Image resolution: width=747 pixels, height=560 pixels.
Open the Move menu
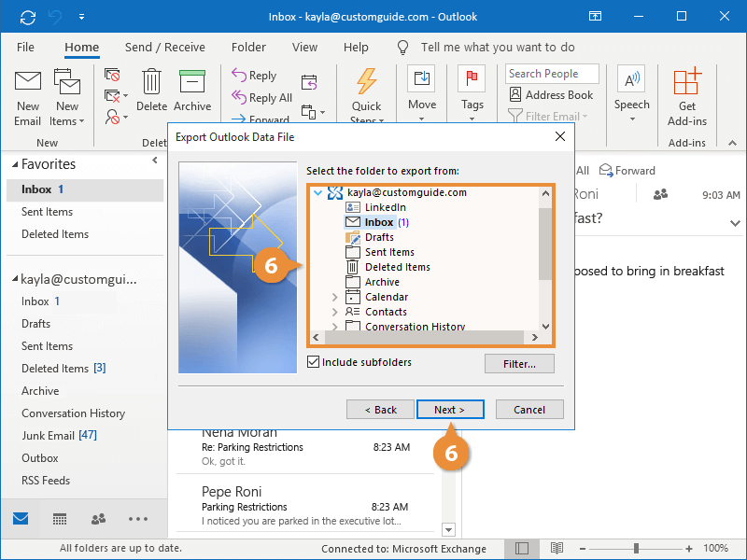422,92
